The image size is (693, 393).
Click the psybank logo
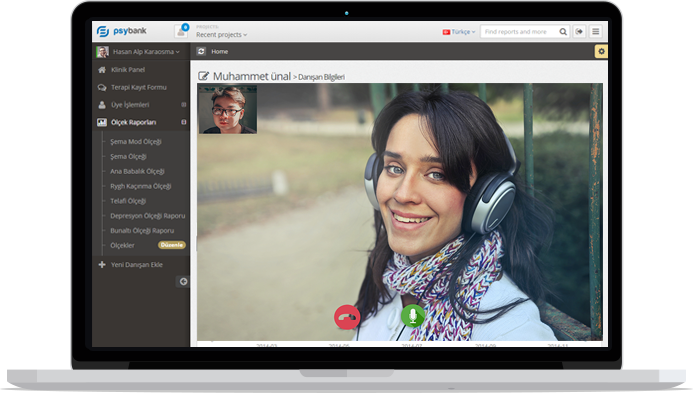point(122,31)
